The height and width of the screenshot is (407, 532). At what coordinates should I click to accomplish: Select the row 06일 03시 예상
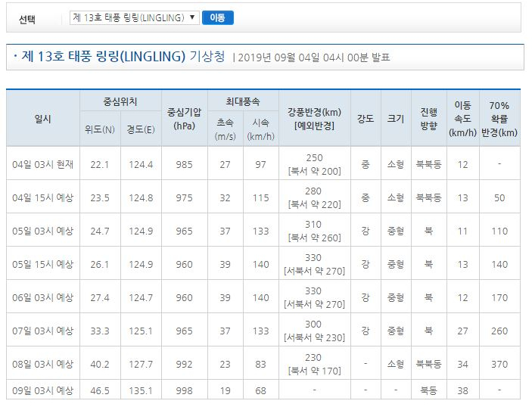click(x=263, y=297)
